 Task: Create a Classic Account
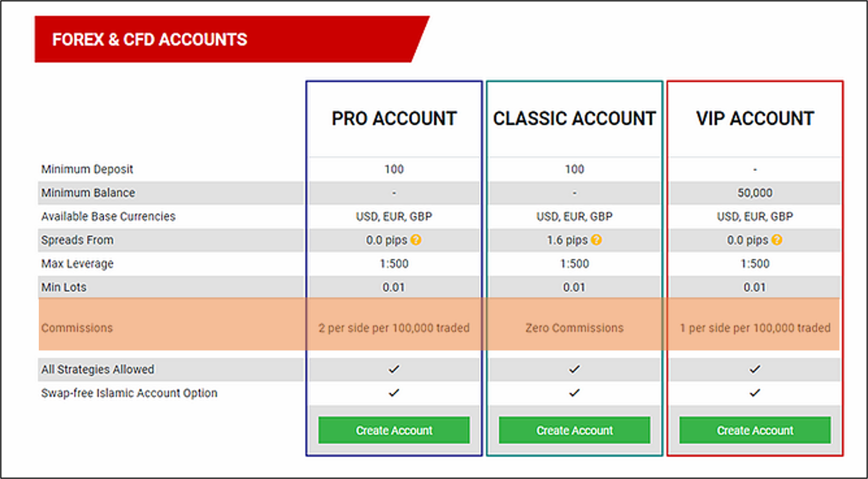tap(575, 430)
